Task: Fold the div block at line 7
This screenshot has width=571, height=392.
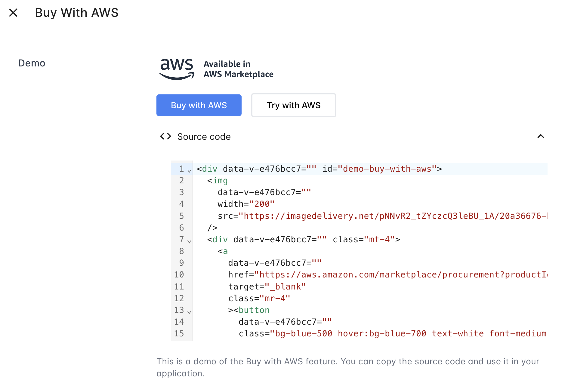Action: pyautogui.click(x=189, y=241)
